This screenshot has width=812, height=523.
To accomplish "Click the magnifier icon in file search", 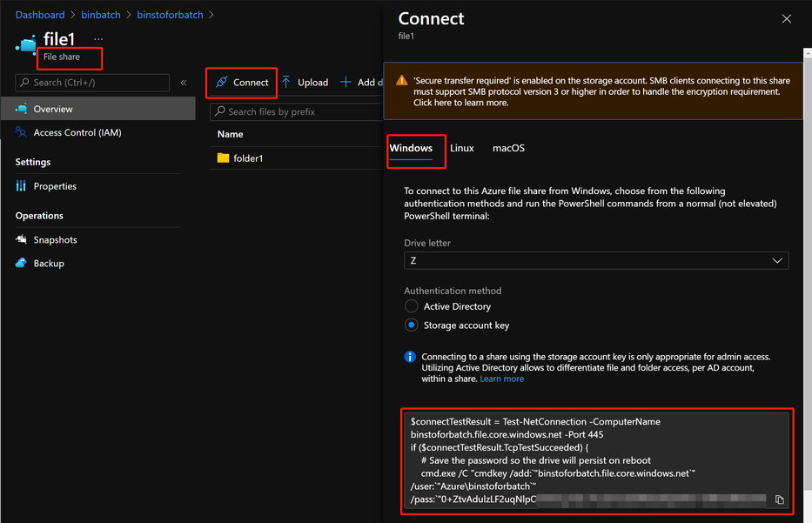I will click(x=219, y=111).
